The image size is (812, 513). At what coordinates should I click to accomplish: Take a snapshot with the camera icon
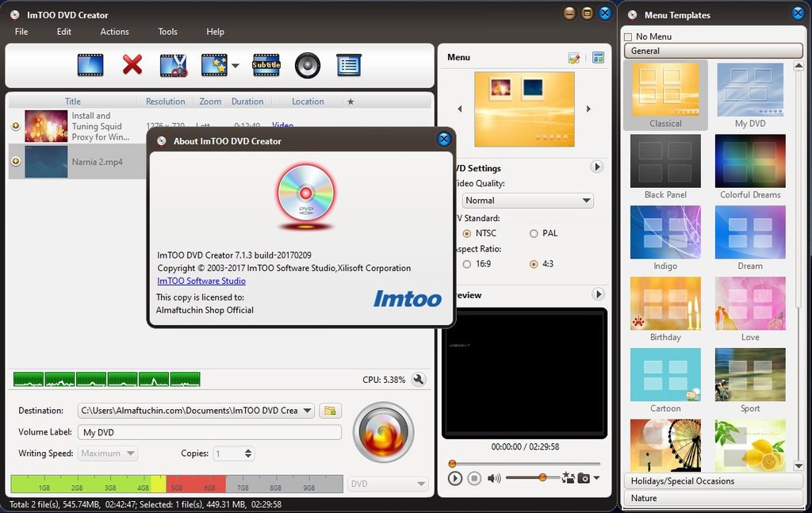584,478
